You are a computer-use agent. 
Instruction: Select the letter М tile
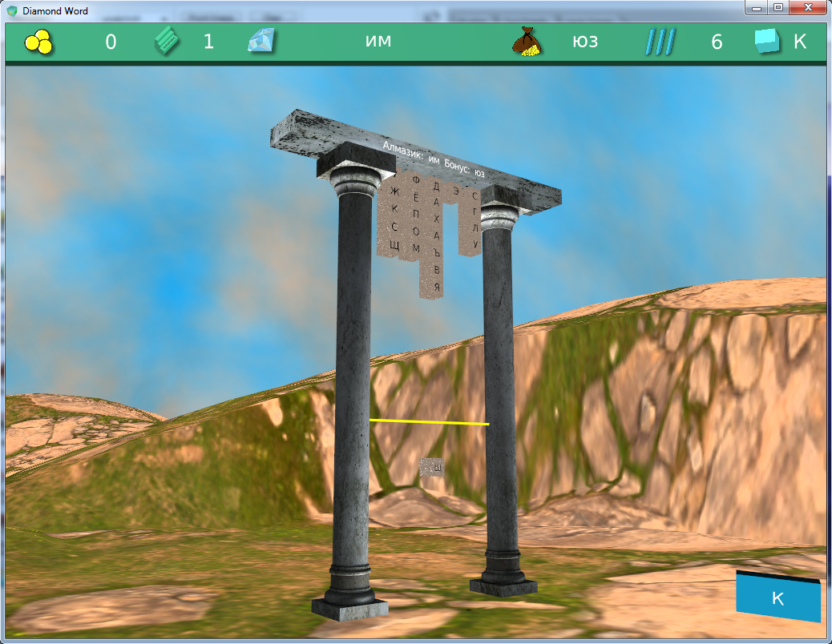tap(415, 248)
